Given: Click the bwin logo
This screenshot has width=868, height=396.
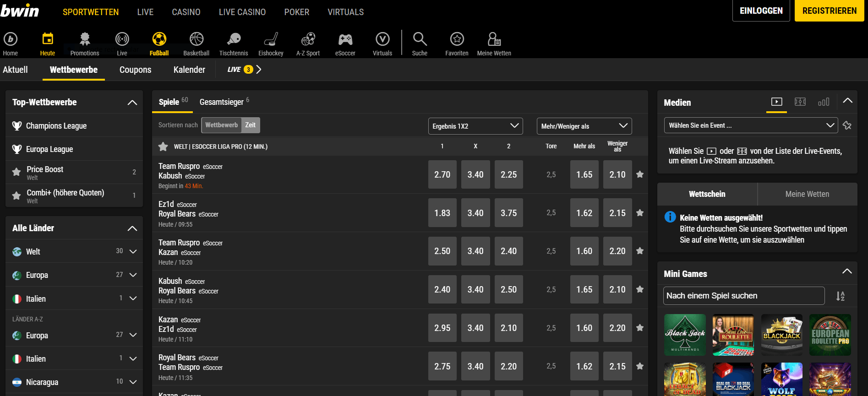Looking at the screenshot, I should click(20, 10).
